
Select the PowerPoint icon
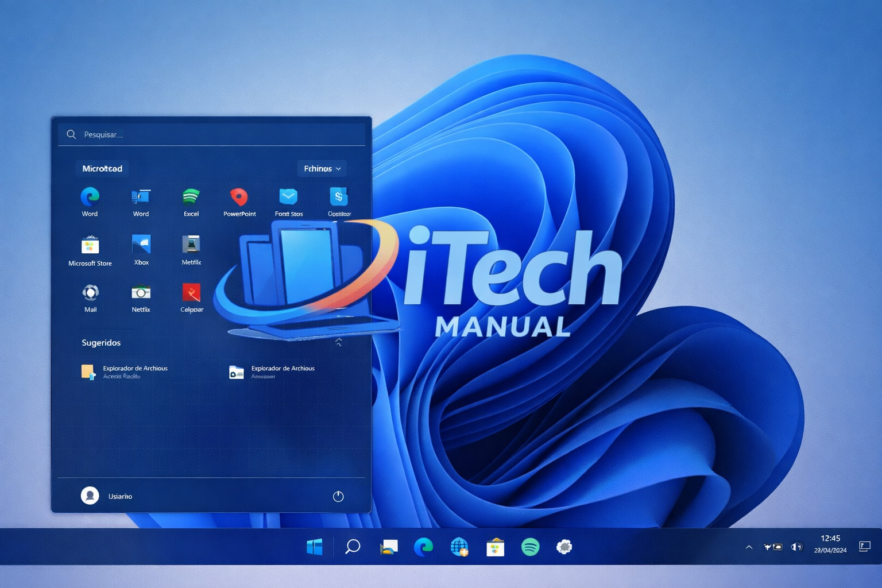(239, 198)
